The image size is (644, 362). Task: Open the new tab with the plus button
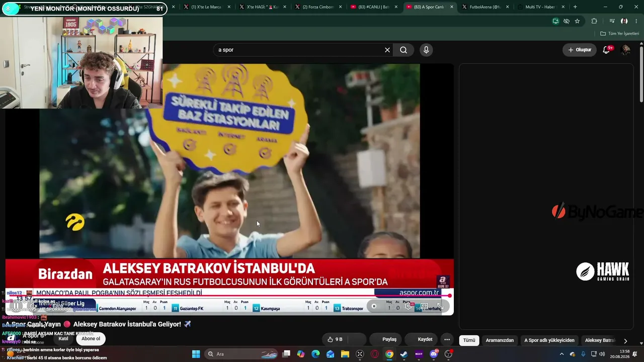click(575, 7)
